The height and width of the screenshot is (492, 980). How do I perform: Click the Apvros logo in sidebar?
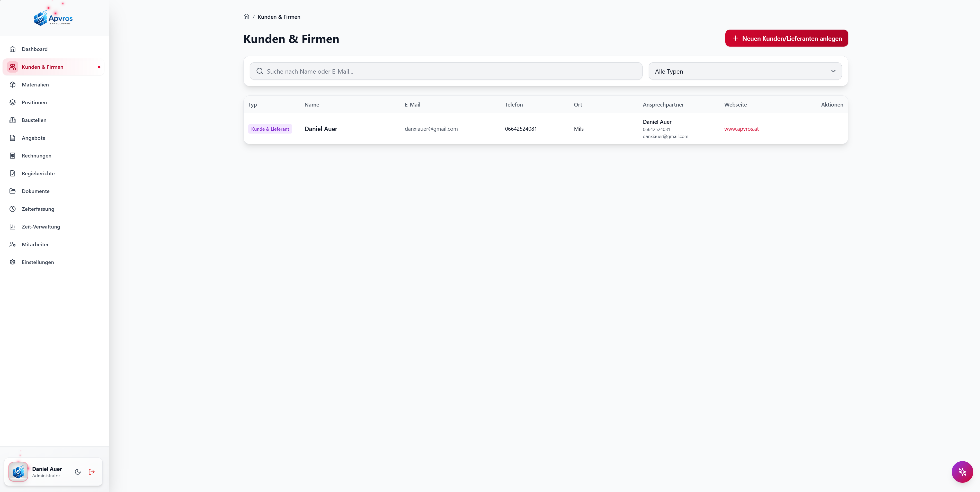53,18
